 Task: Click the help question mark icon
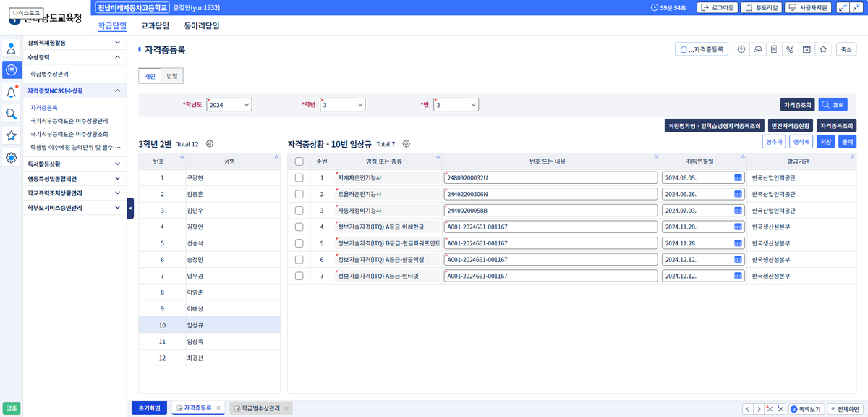(x=741, y=49)
